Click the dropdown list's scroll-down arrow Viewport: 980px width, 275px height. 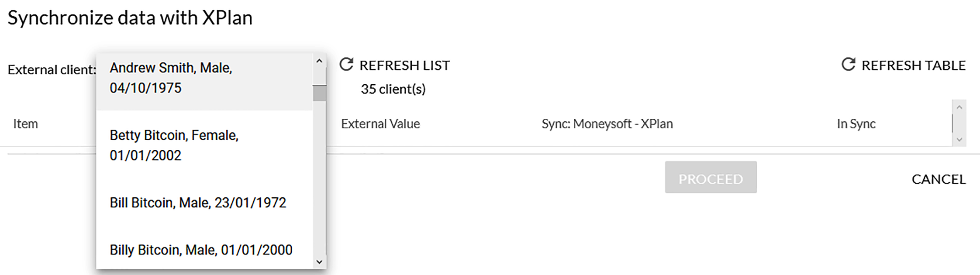(319, 261)
